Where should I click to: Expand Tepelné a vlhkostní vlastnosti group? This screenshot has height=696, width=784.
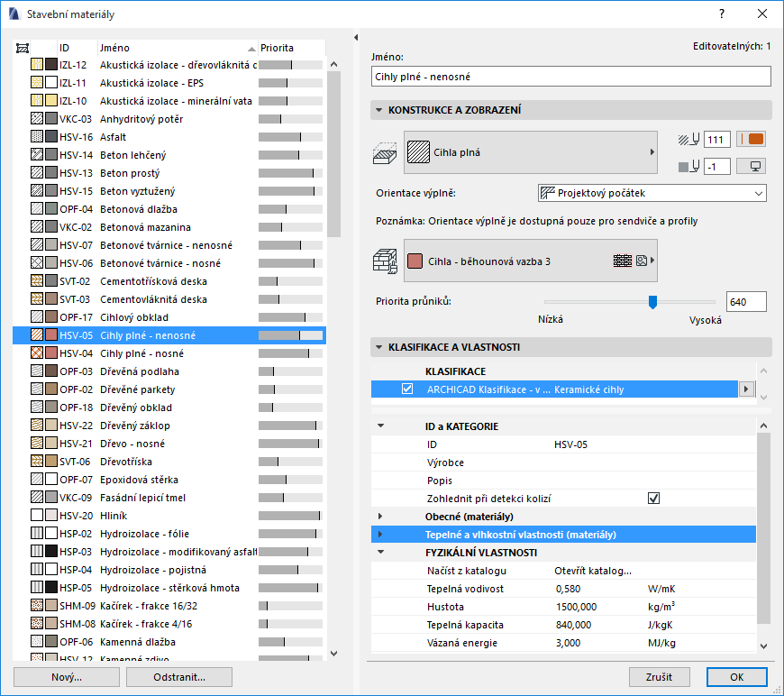click(380, 534)
